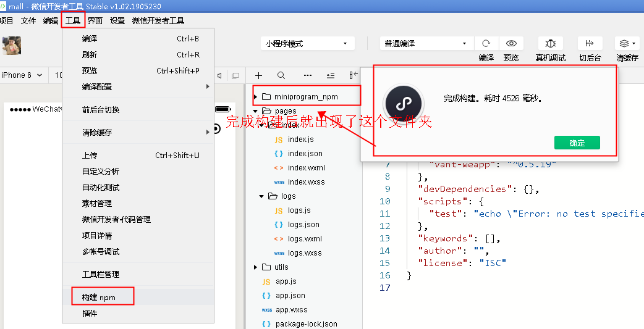Select 工具栏管理 menu entry
Screen dimensions: 644x329
tap(138, 275)
